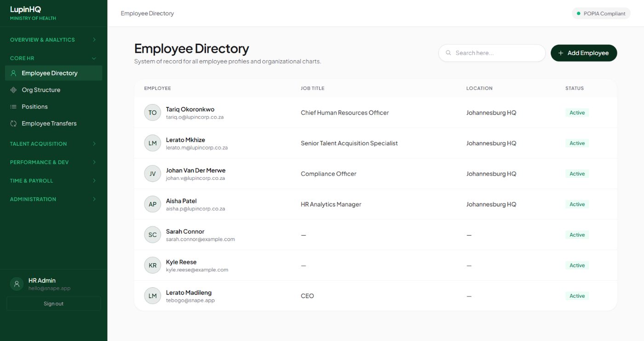This screenshot has height=341, width=644.
Task: Click the AP avatar for Aisha Patel
Action: click(153, 204)
